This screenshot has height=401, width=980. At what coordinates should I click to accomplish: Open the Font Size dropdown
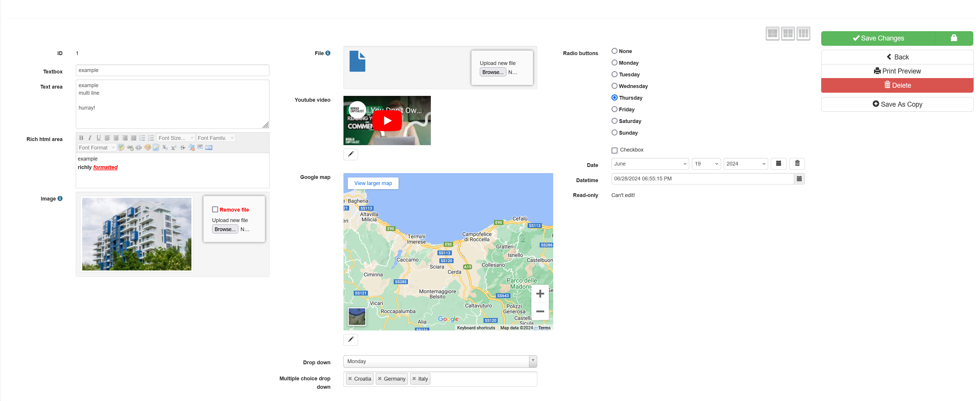176,138
